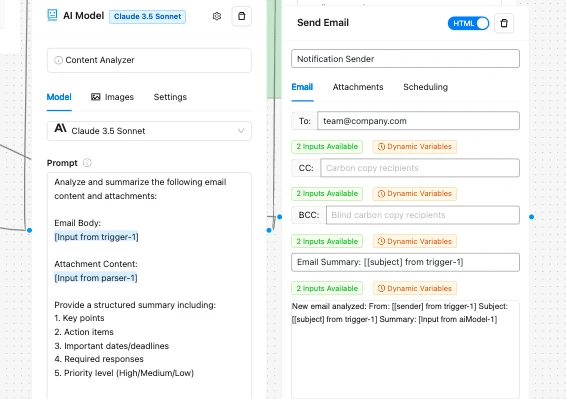Viewport: 566px width, 399px height.
Task: Click the To: label
Action: pos(304,121)
